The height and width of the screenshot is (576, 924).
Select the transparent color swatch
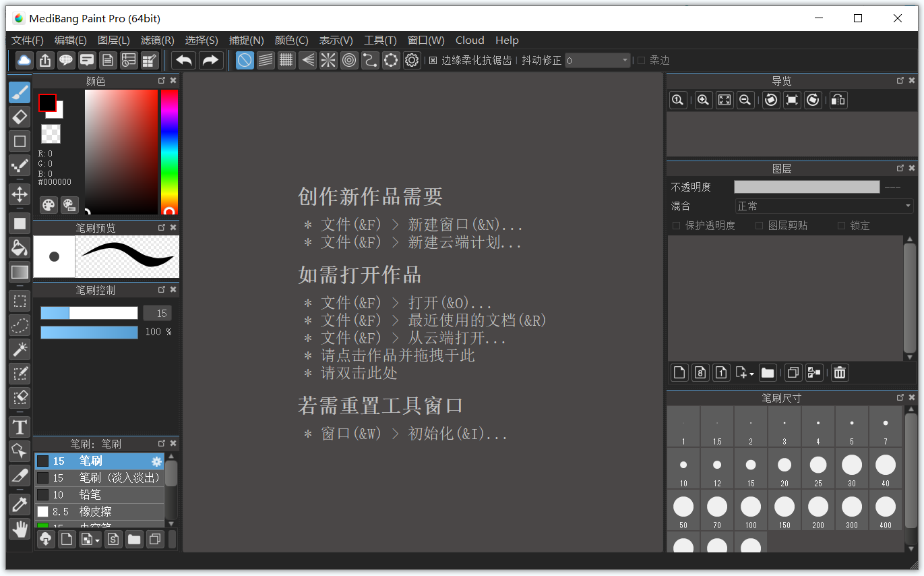point(51,134)
